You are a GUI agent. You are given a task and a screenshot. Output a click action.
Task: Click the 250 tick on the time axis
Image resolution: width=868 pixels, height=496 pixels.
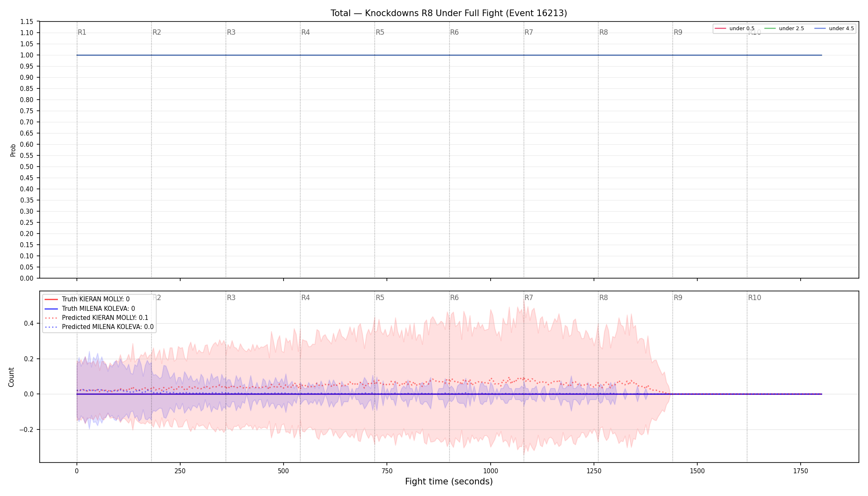(x=180, y=471)
